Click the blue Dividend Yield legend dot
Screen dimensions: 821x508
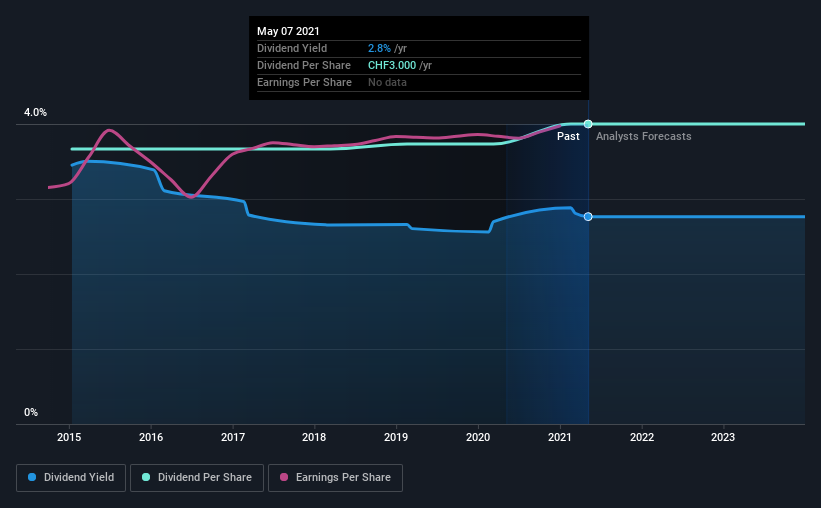coord(32,477)
